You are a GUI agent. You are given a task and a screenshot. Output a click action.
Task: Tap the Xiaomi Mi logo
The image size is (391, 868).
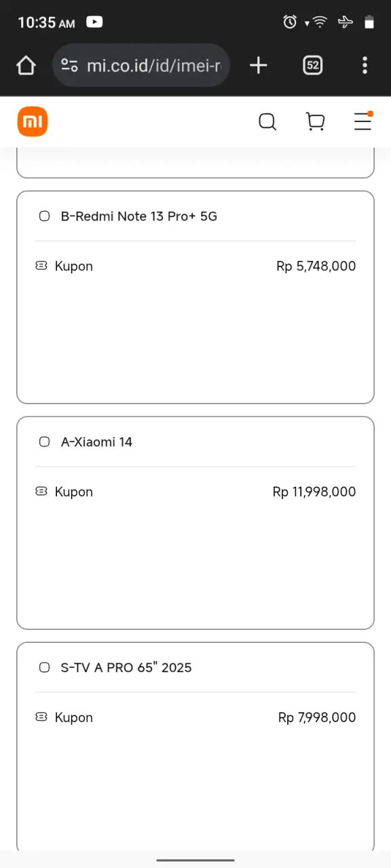[x=33, y=122]
